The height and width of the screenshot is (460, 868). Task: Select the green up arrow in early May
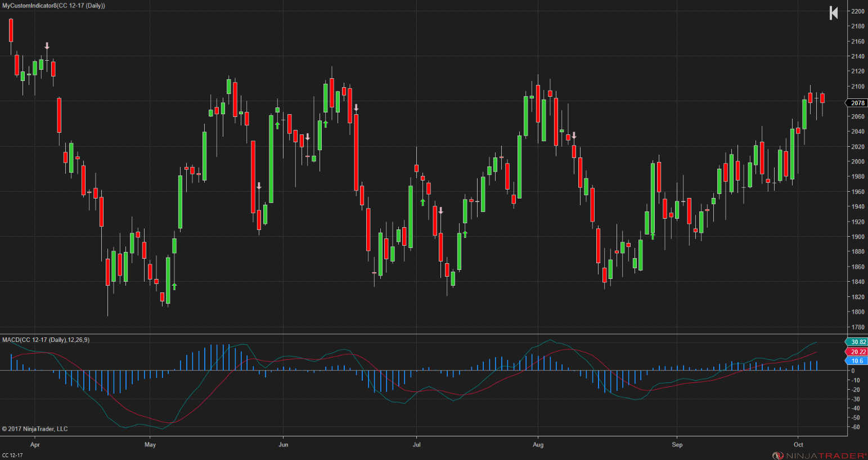pos(174,286)
